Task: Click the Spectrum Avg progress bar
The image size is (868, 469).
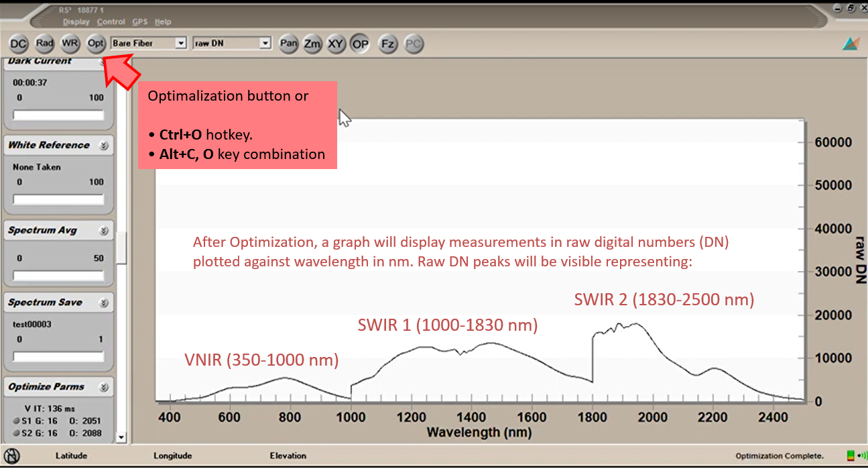Action: point(58,276)
